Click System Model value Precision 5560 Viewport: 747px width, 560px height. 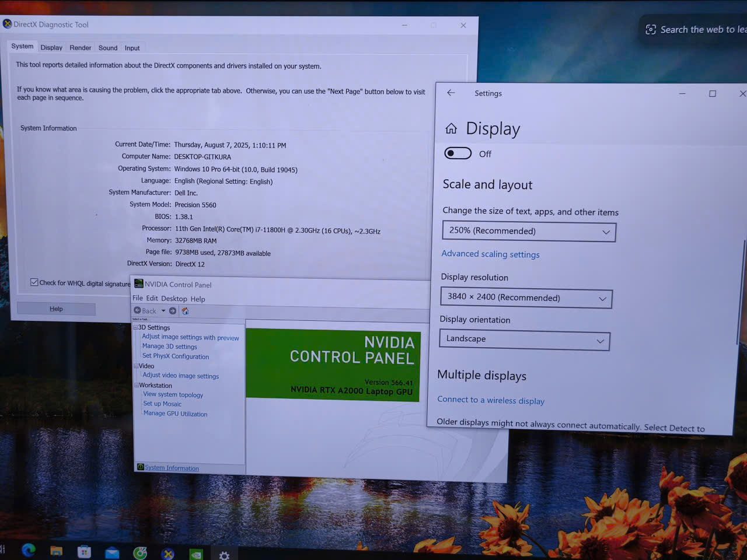coord(196,205)
